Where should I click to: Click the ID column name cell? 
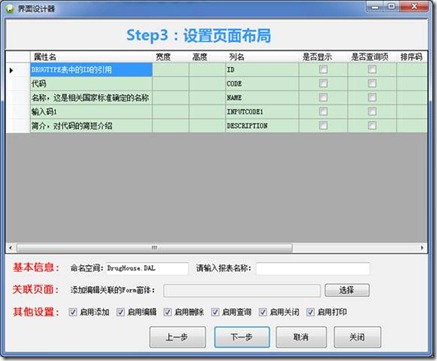tap(262, 70)
